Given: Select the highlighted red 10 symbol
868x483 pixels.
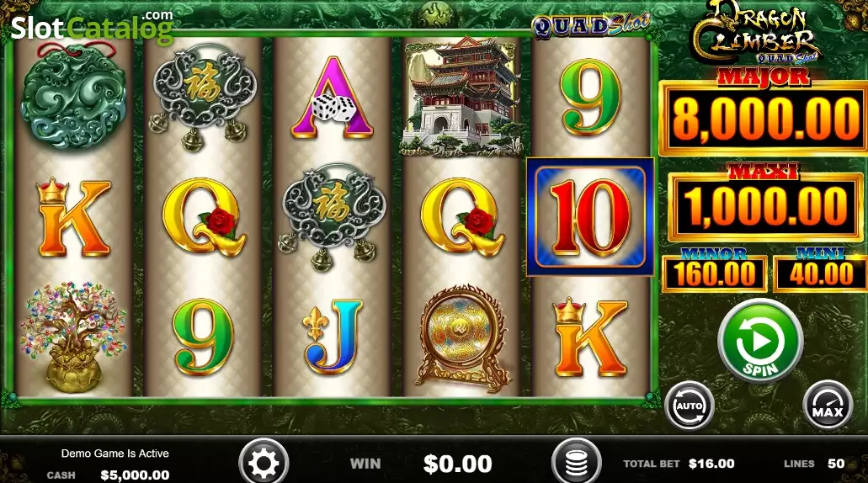Looking at the screenshot, I should pos(590,217).
